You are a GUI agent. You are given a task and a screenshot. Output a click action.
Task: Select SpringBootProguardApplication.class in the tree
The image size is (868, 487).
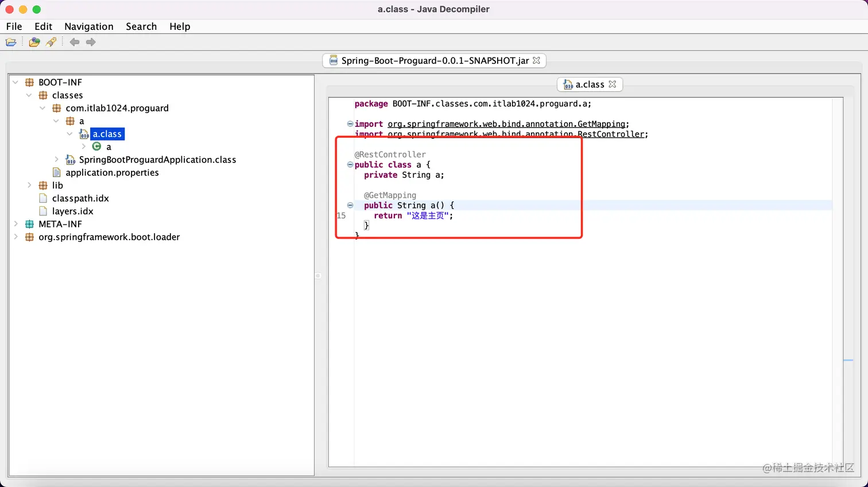(x=157, y=160)
